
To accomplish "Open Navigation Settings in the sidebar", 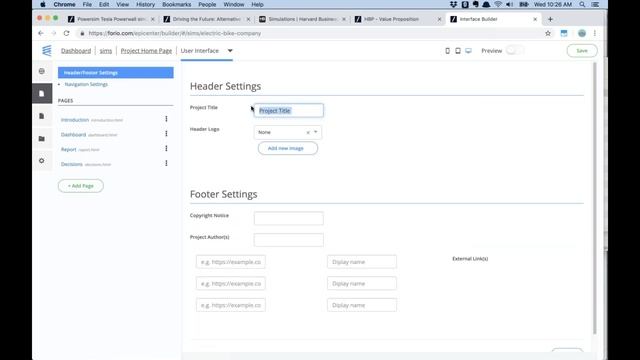I will 86,84.
